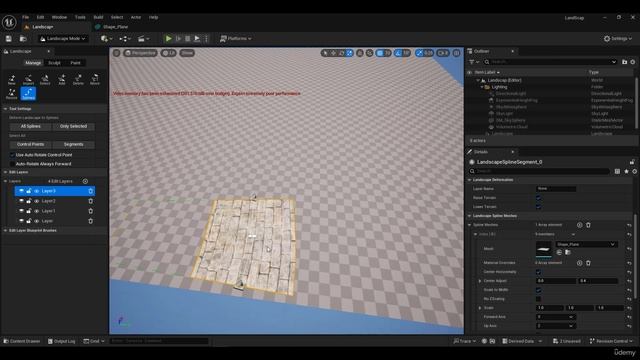Screen dimensions: 640x360
Task: Open the Platforms dropdown
Action: [236, 38]
